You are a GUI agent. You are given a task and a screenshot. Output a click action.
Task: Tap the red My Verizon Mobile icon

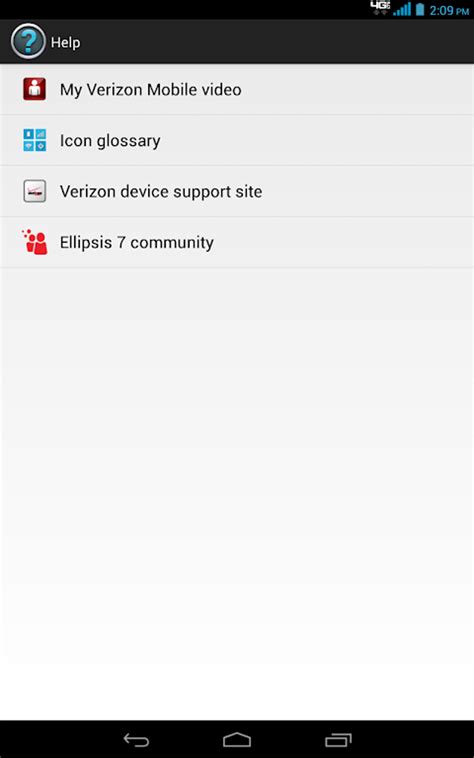click(x=34, y=89)
